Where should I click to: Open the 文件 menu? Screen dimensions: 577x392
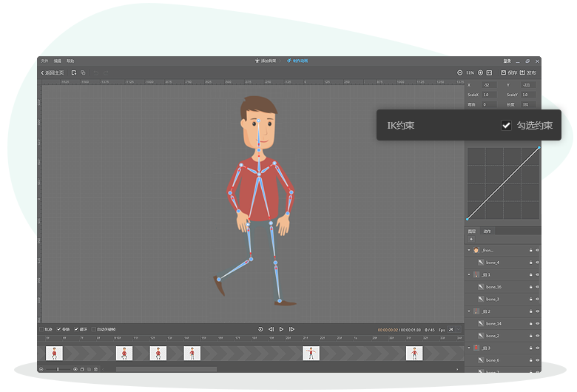[x=44, y=61]
